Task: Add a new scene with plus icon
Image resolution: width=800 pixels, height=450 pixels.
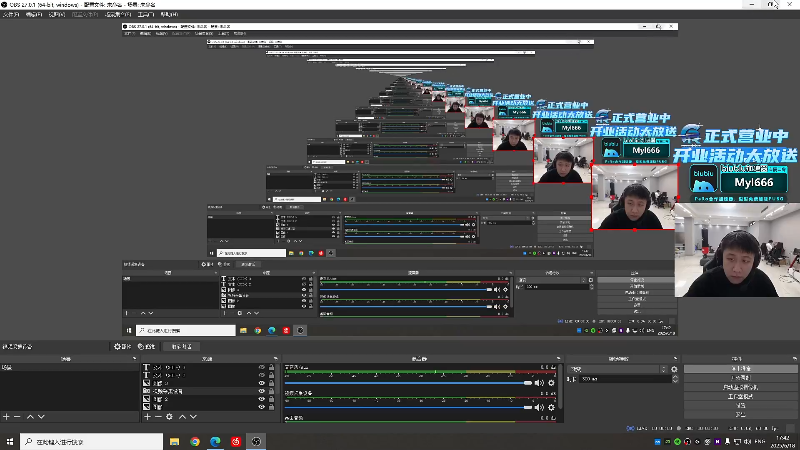Action: [x=6, y=417]
